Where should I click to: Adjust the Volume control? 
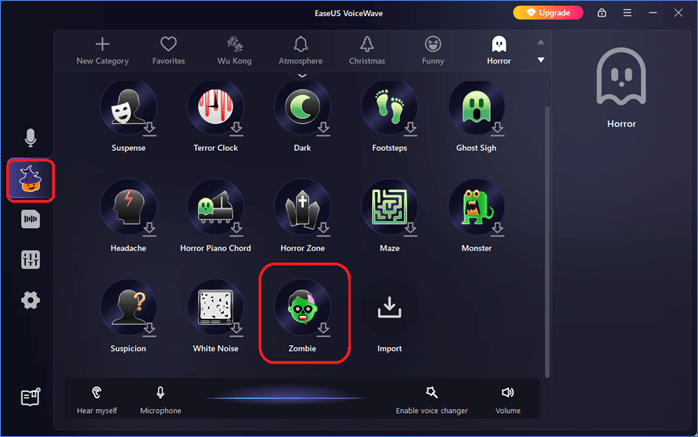click(508, 399)
